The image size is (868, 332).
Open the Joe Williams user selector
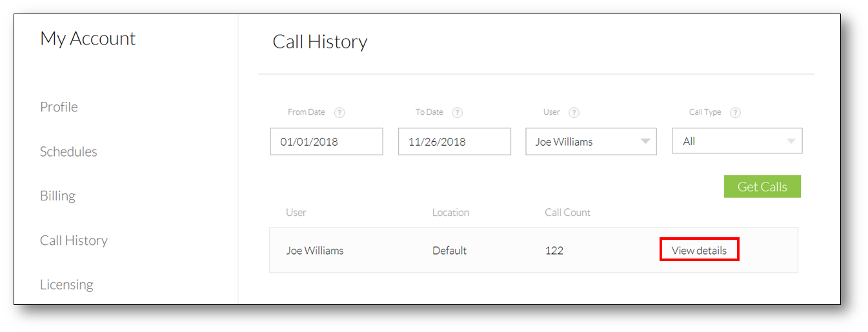tap(591, 141)
